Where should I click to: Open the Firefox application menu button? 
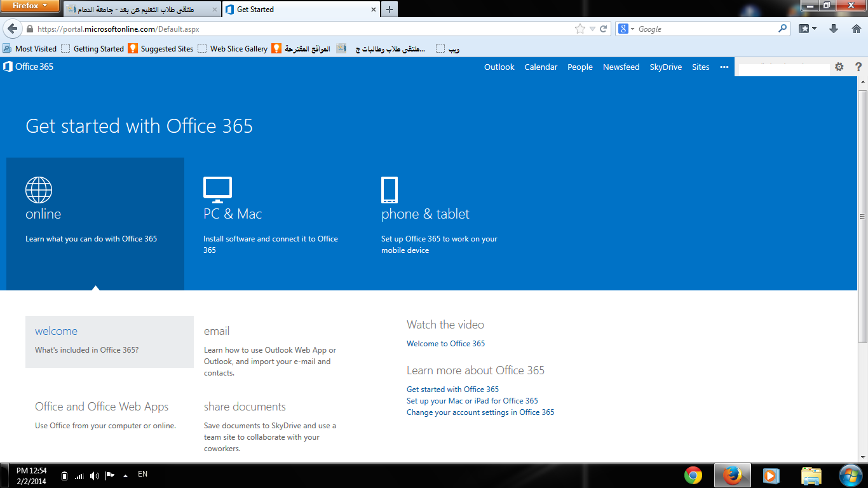click(x=31, y=6)
